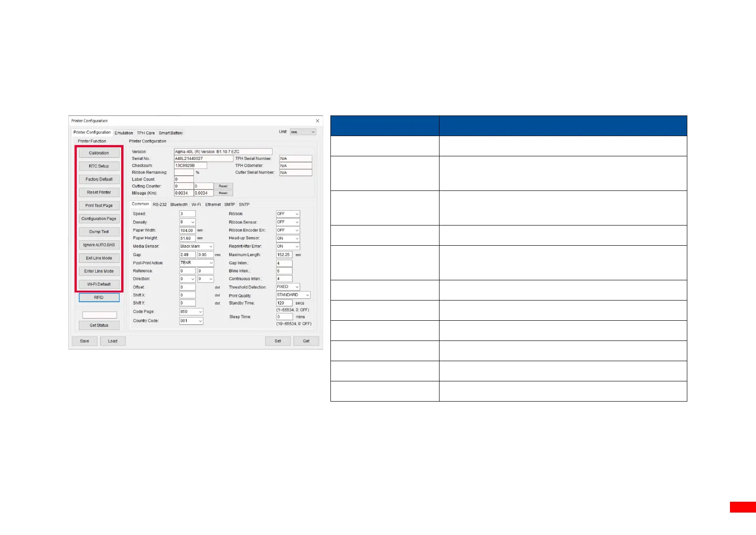756x535 pixels.
Task: Click Enter Line Mode
Action: pyautogui.click(x=99, y=271)
